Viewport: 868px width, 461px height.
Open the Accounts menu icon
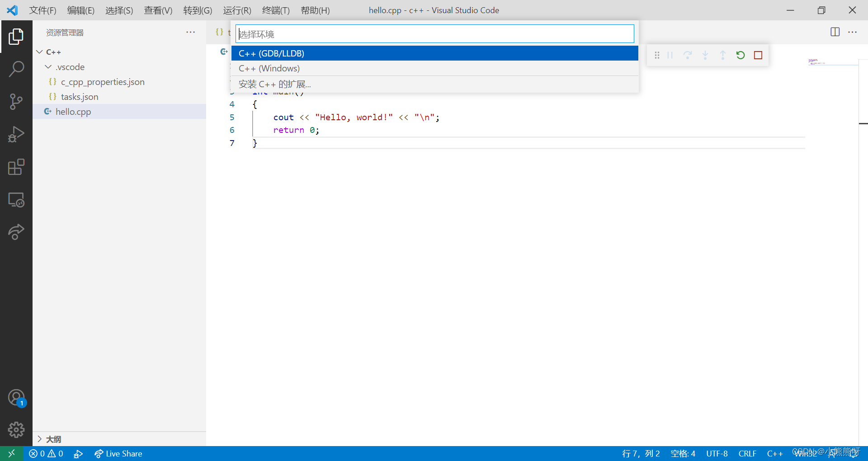(16, 398)
